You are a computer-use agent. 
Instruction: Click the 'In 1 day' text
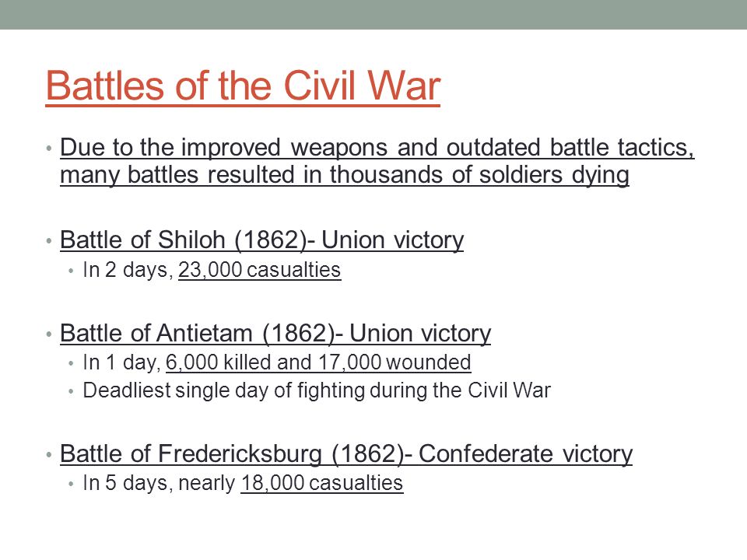118,363
